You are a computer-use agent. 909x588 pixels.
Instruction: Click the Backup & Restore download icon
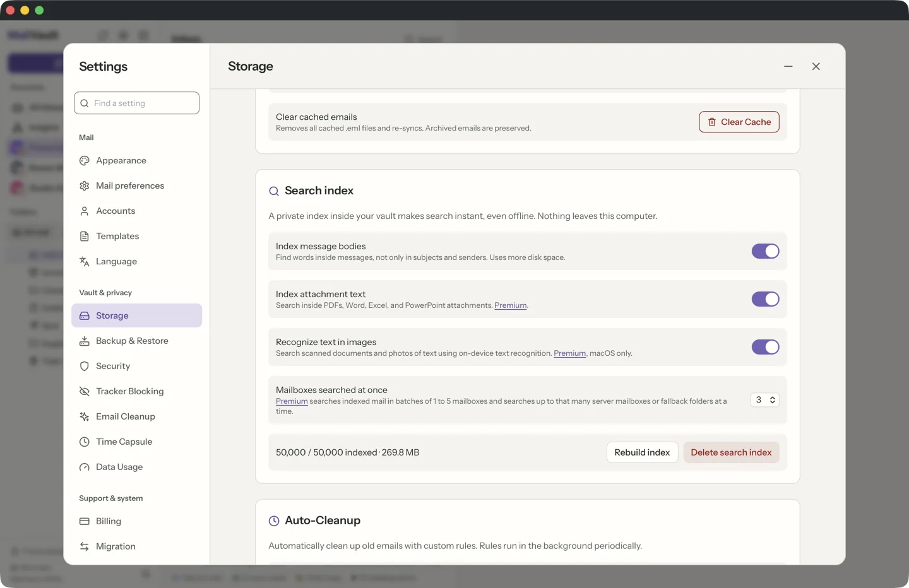coord(85,341)
